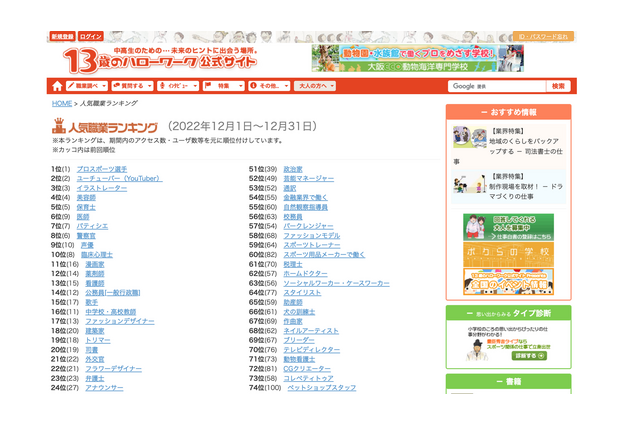
Task: Click the ID・パスワード忘れ link
Action: tap(544, 36)
